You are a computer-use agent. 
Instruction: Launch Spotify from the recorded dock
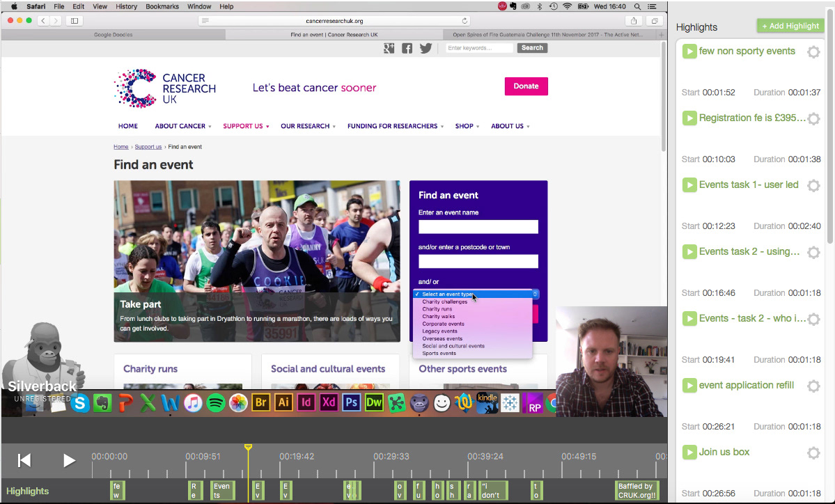(x=216, y=404)
